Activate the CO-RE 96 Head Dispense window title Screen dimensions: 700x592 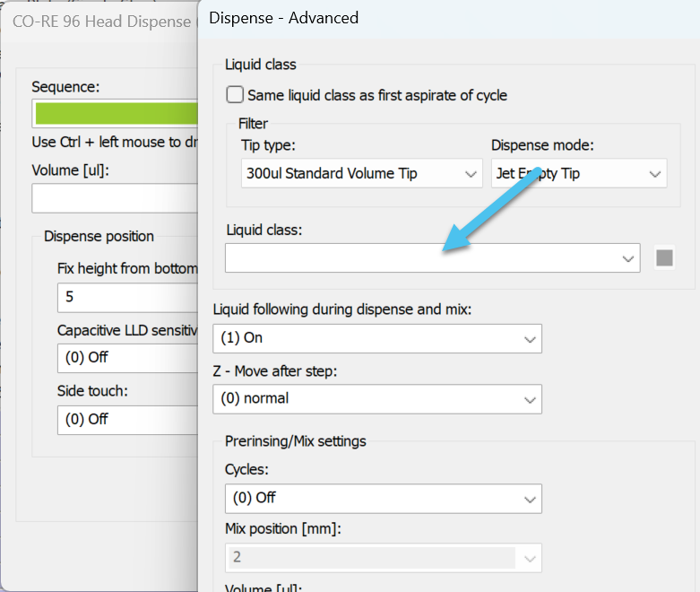100,21
